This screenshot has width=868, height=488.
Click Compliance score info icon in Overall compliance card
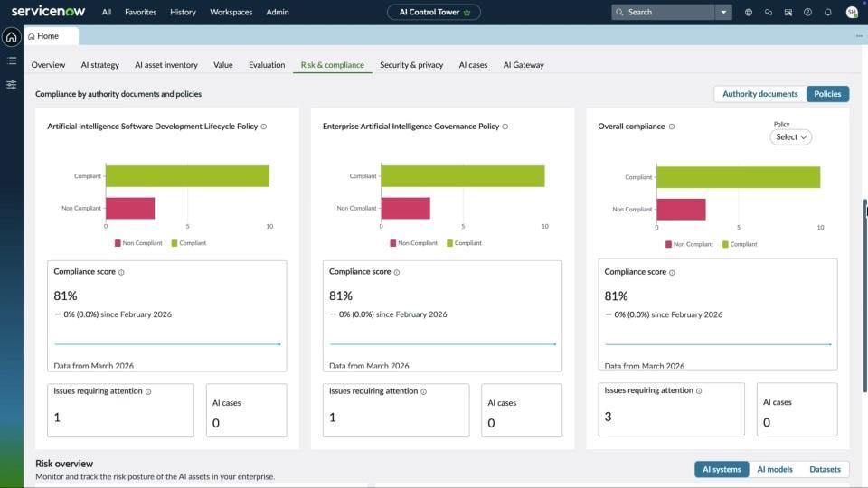click(x=672, y=273)
